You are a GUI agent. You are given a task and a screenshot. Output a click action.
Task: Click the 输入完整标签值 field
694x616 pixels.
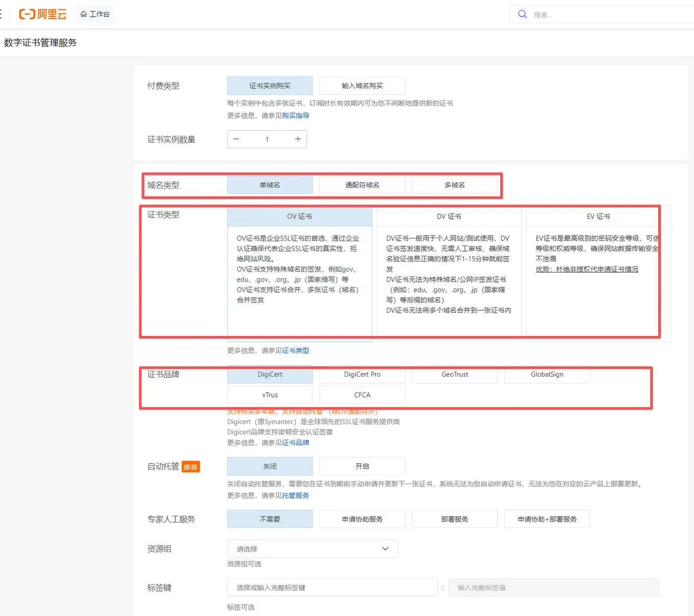554,587
